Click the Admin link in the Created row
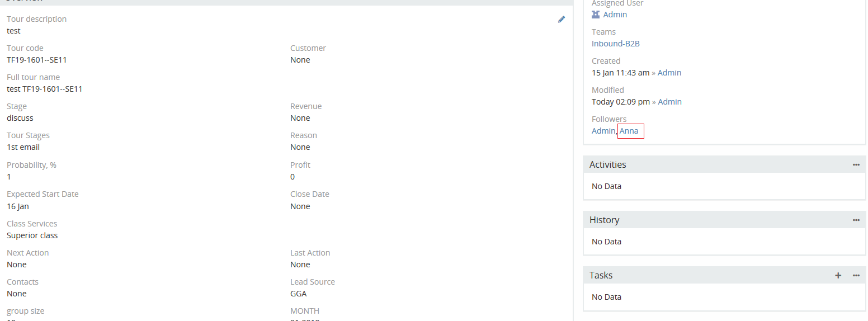 (x=669, y=73)
